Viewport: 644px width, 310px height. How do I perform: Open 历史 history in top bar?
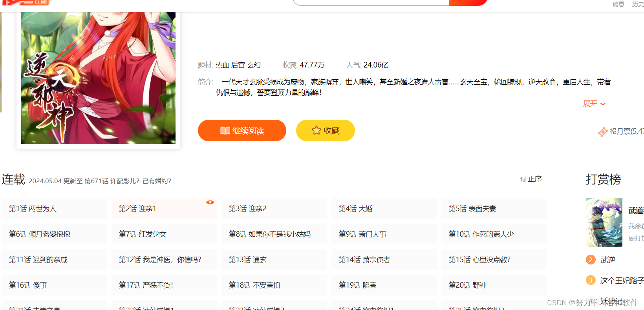[x=638, y=4]
